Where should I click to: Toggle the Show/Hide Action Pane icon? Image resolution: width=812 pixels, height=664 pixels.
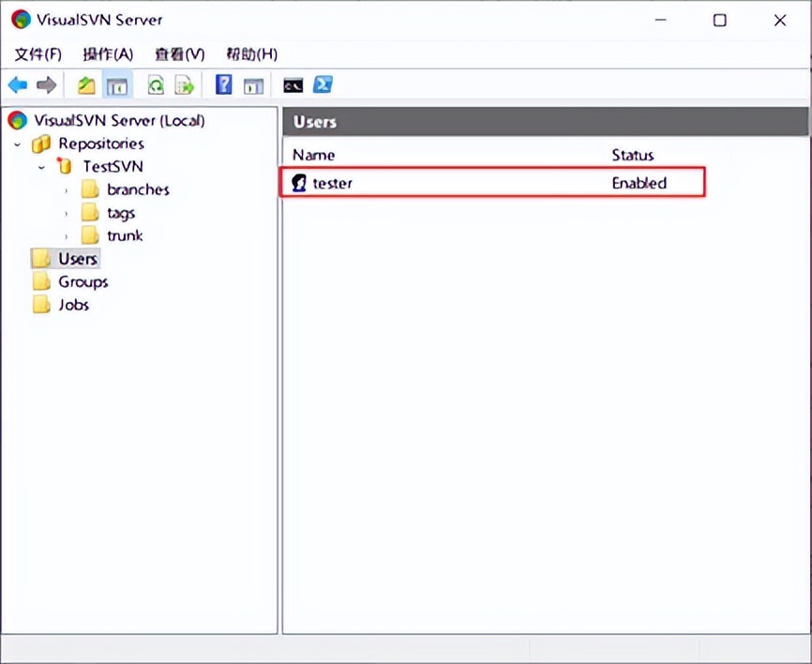click(x=253, y=86)
